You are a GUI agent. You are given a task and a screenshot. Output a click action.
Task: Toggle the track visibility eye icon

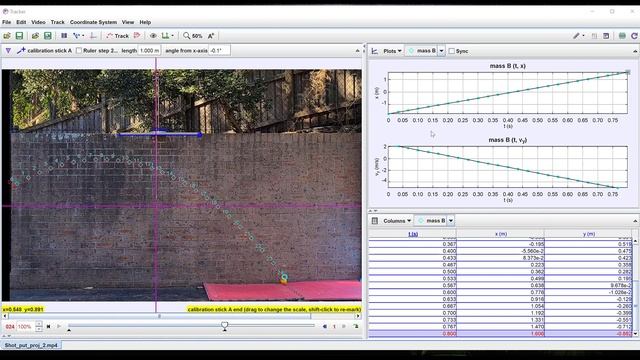click(153, 36)
